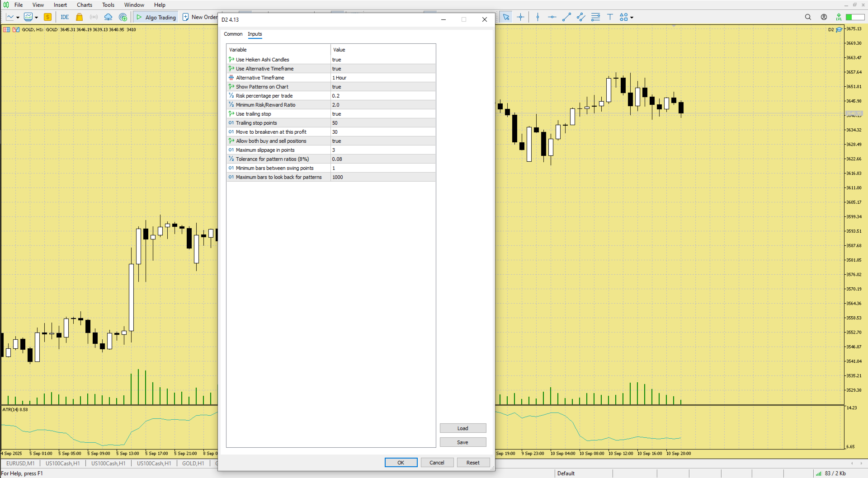Open the Market shopping bag icon
The width and height of the screenshot is (868, 478).
tap(80, 17)
